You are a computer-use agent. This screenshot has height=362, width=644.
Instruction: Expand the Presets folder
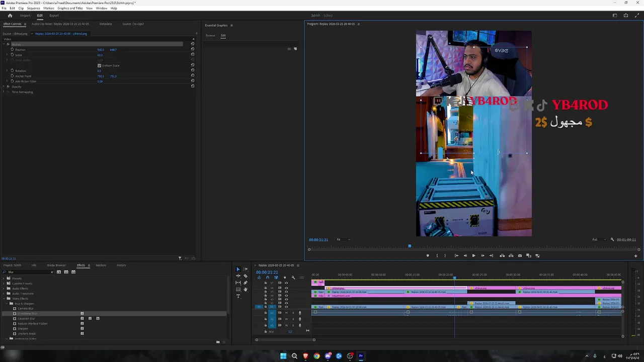click(x=4, y=278)
